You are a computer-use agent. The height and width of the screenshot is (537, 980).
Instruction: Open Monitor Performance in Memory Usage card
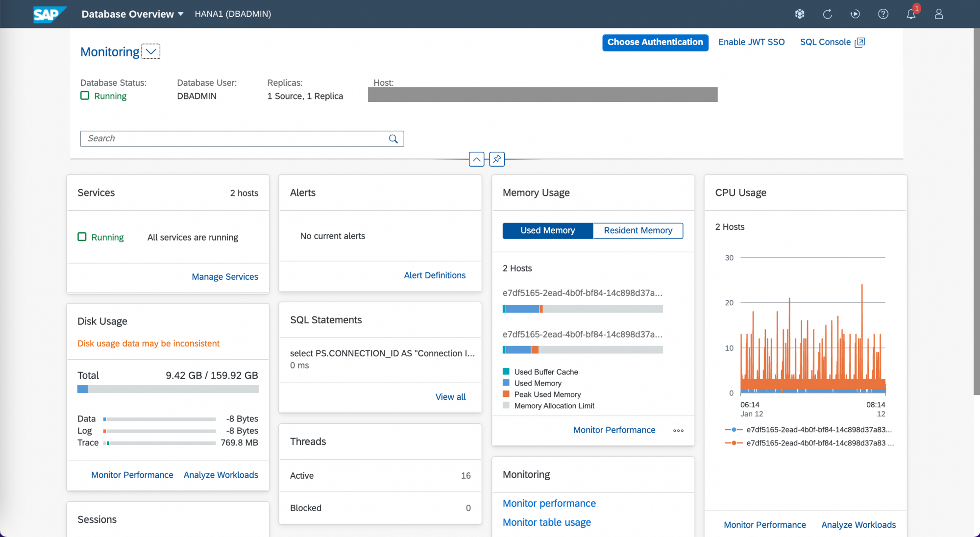point(614,430)
